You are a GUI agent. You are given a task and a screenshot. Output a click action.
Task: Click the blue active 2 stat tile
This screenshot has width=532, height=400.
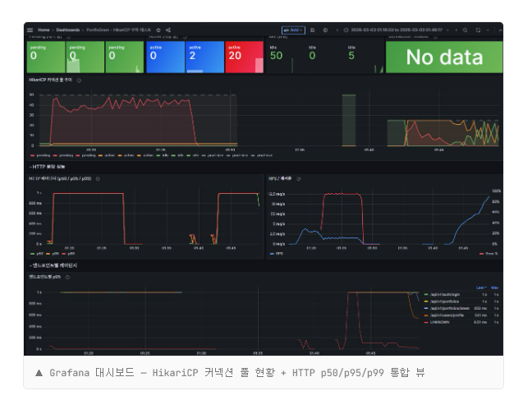(204, 57)
